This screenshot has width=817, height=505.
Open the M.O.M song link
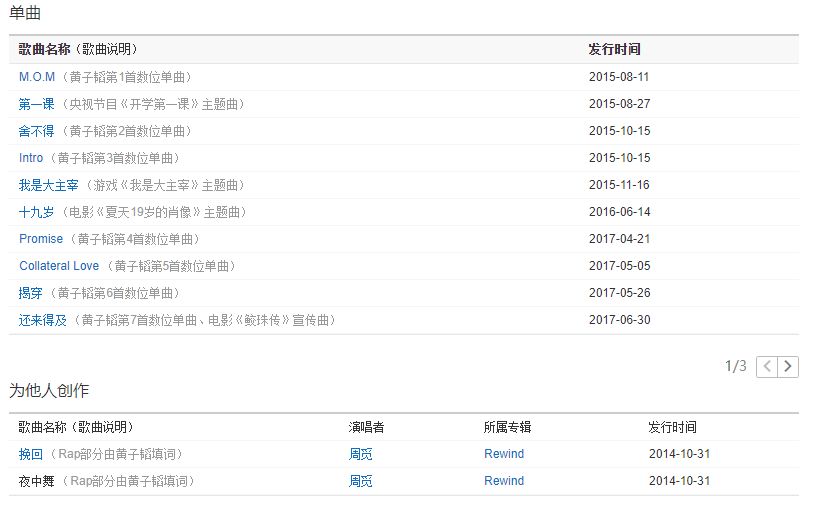click(x=37, y=77)
